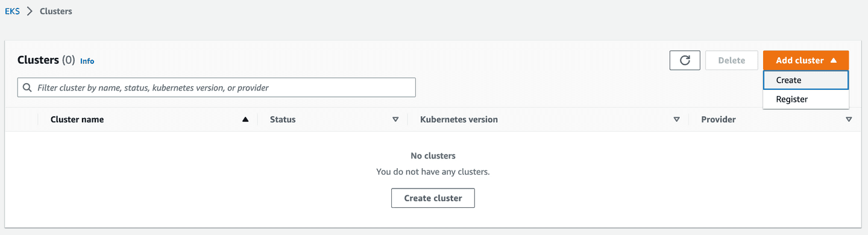
Task: Click the Status column sort triangle
Action: [395, 119]
